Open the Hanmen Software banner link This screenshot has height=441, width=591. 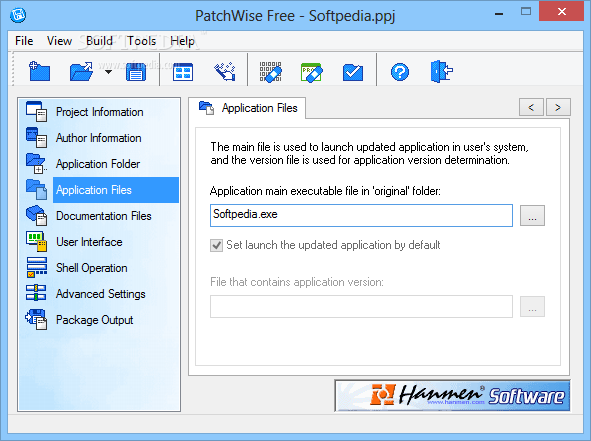452,395
